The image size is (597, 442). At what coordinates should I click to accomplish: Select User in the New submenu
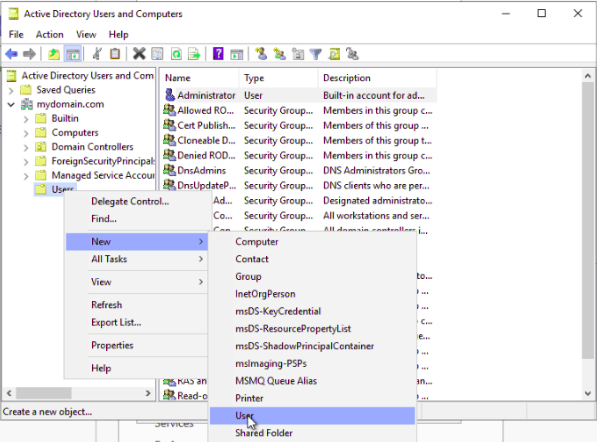(312, 416)
